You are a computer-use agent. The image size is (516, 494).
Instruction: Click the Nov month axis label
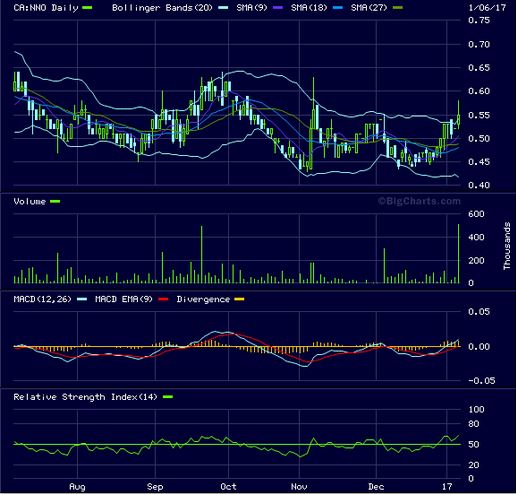299,487
